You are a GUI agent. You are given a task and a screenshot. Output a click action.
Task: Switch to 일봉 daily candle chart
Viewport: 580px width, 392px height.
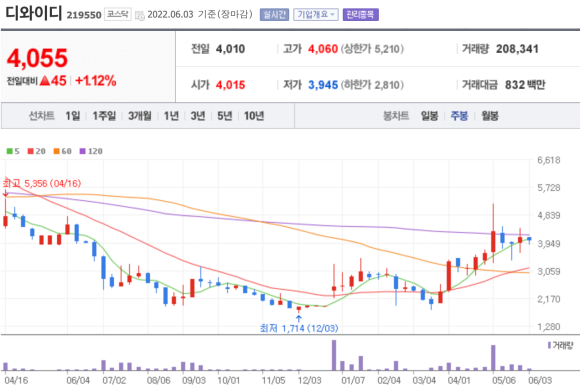(429, 116)
